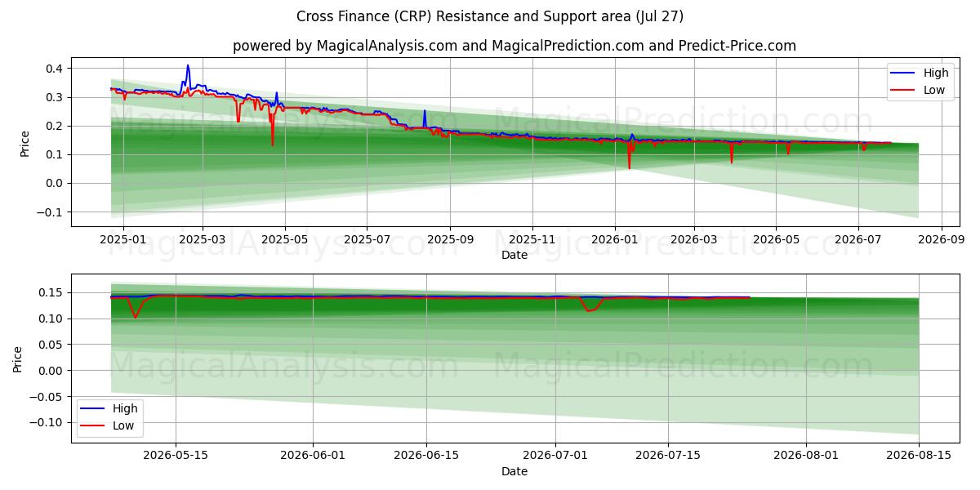Viewport: 980px width, 490px height.
Task: Click the '2025-09' x-axis label in the top chart
Action: pyautogui.click(x=450, y=240)
